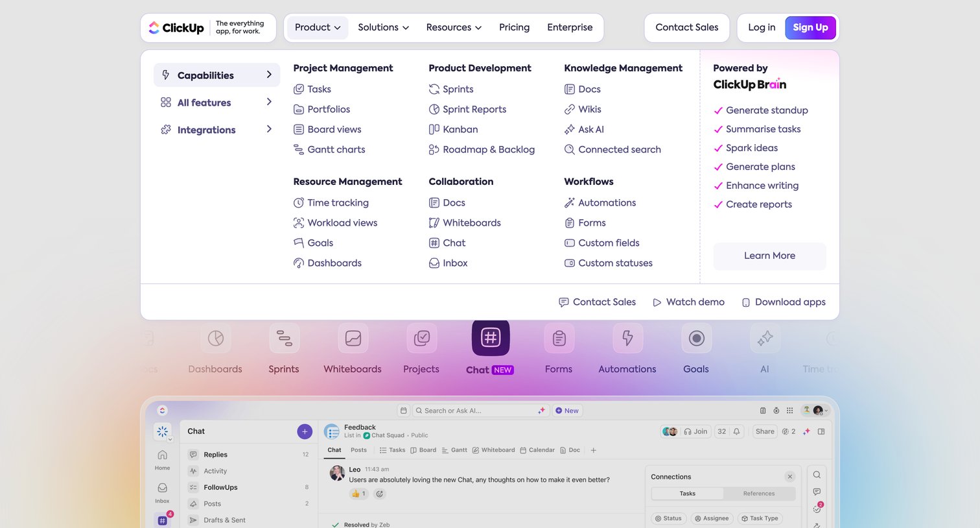
Task: Click the plus button beside Chat heading
Action: pos(305,431)
